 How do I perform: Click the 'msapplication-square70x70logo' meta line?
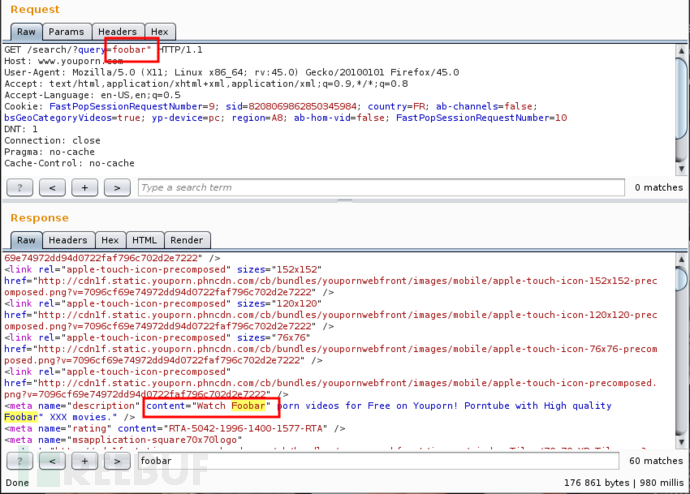coord(123,440)
